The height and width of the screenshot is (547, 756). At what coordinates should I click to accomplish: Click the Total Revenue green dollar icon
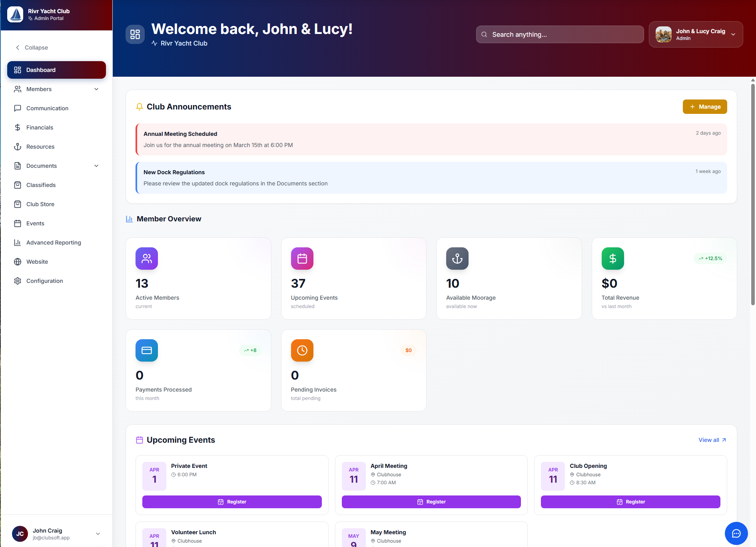tap(613, 259)
